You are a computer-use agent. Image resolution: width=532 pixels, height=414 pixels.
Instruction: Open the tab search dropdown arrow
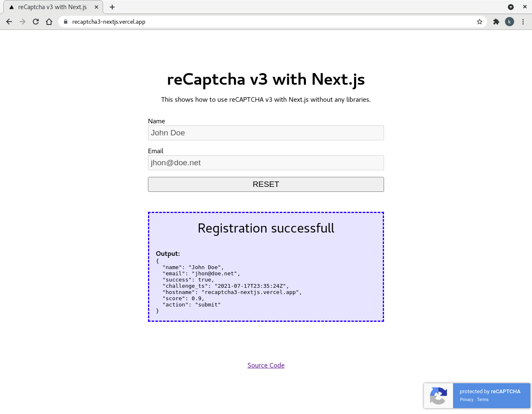pyautogui.click(x=511, y=7)
